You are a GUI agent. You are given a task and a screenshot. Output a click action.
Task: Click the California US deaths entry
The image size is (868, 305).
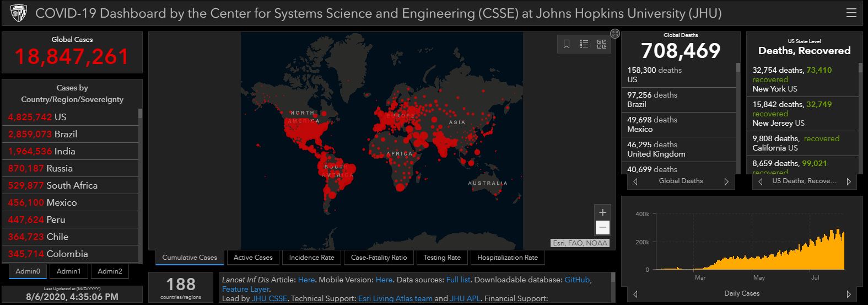804,143
